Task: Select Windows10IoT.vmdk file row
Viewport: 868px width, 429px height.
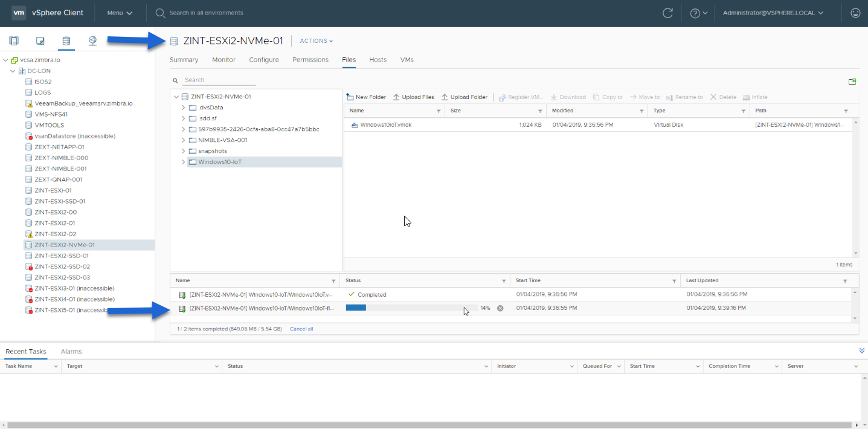Action: point(598,124)
